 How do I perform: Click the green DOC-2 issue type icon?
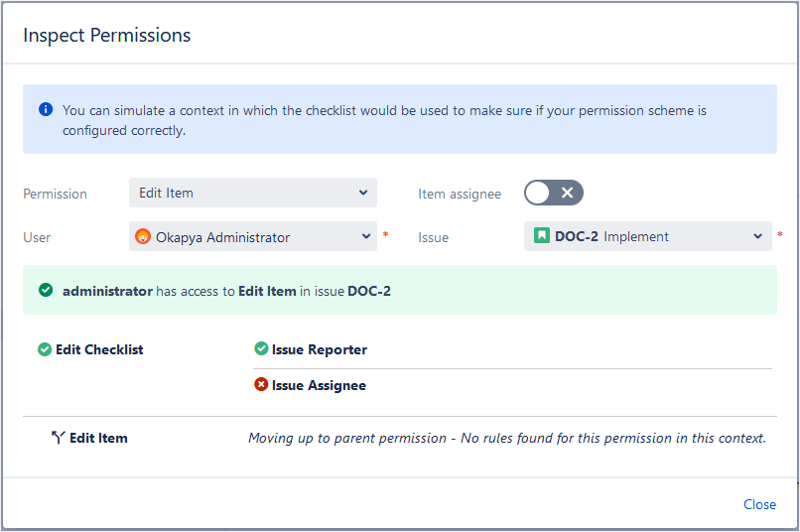[541, 236]
